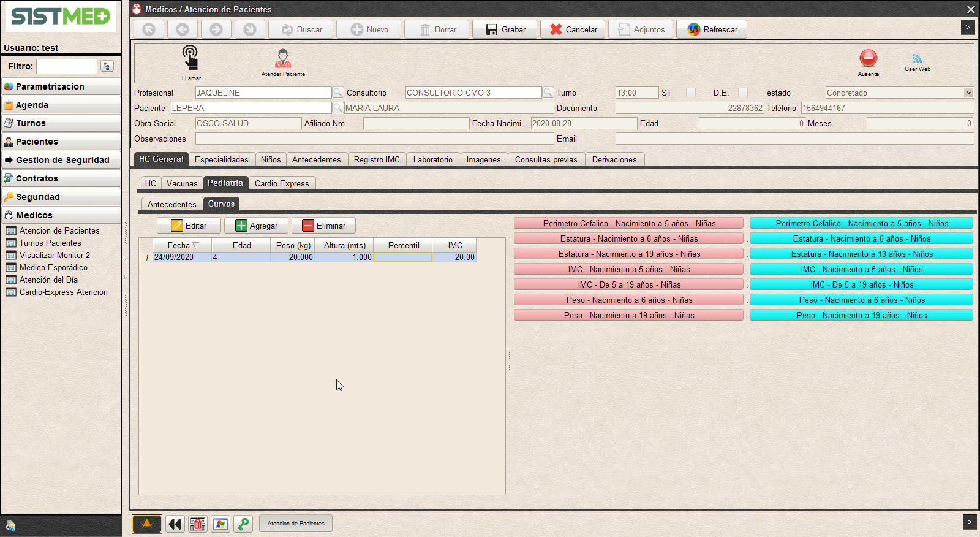Open the Vacunas tab
The width and height of the screenshot is (980, 537).
182,183
